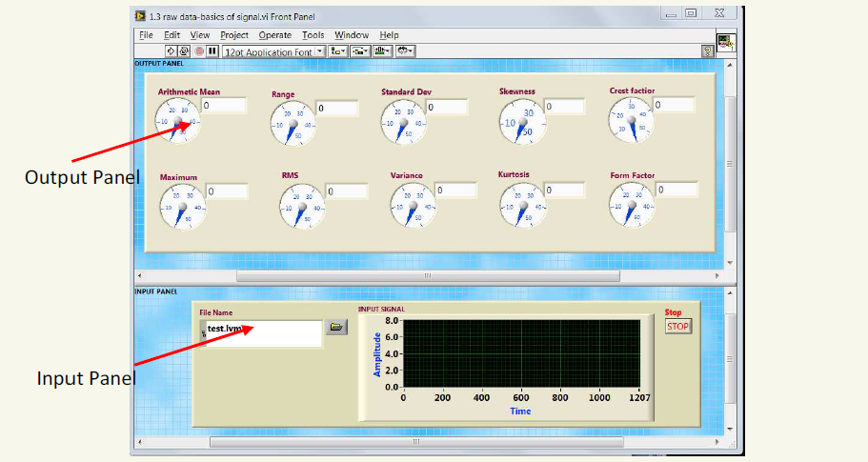Click the INPUT SIGNAL graph plot area
The height and width of the screenshot is (462, 868).
tap(521, 353)
